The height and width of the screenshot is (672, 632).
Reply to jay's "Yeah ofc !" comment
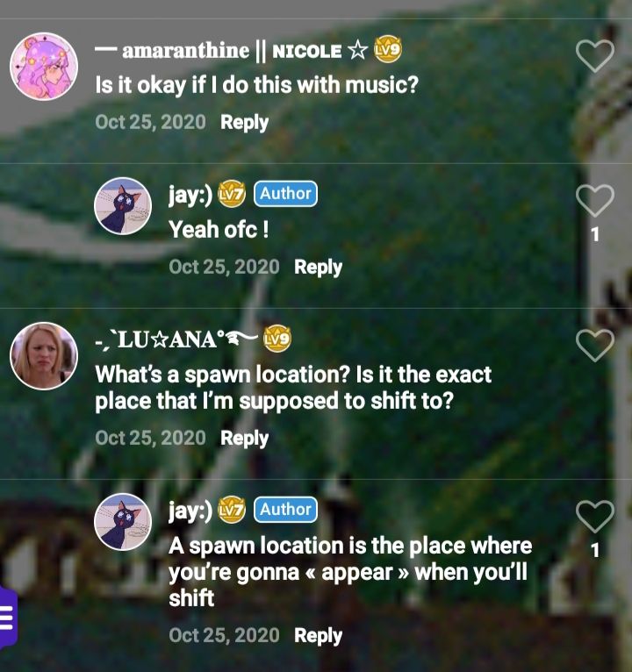(x=318, y=268)
